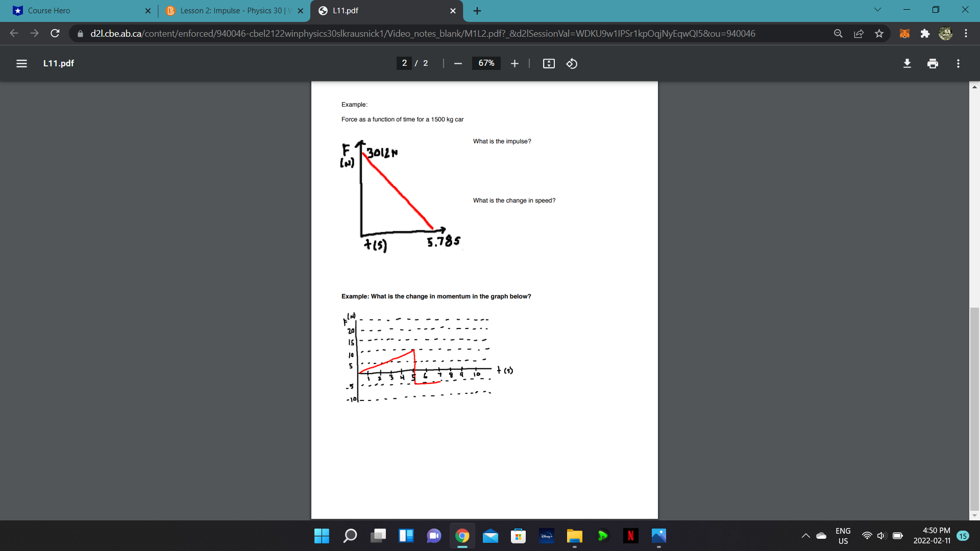Open Windows Search from the taskbar
980x551 pixels.
click(x=350, y=536)
